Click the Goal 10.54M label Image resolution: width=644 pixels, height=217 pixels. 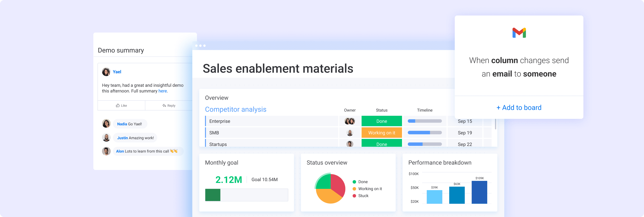(265, 180)
